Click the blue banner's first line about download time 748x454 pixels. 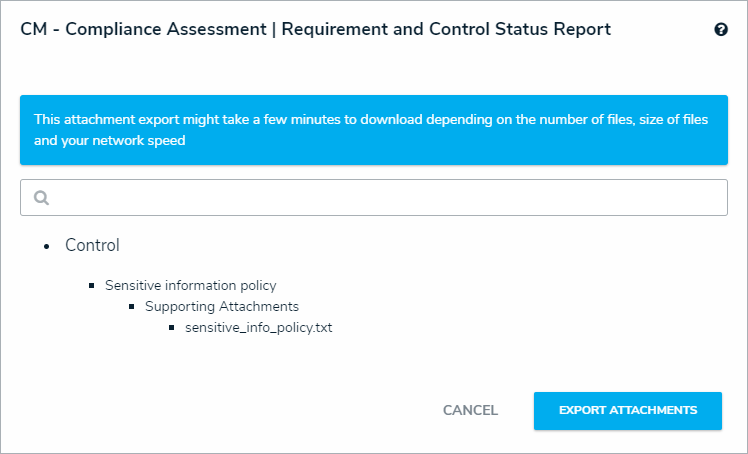click(371, 119)
